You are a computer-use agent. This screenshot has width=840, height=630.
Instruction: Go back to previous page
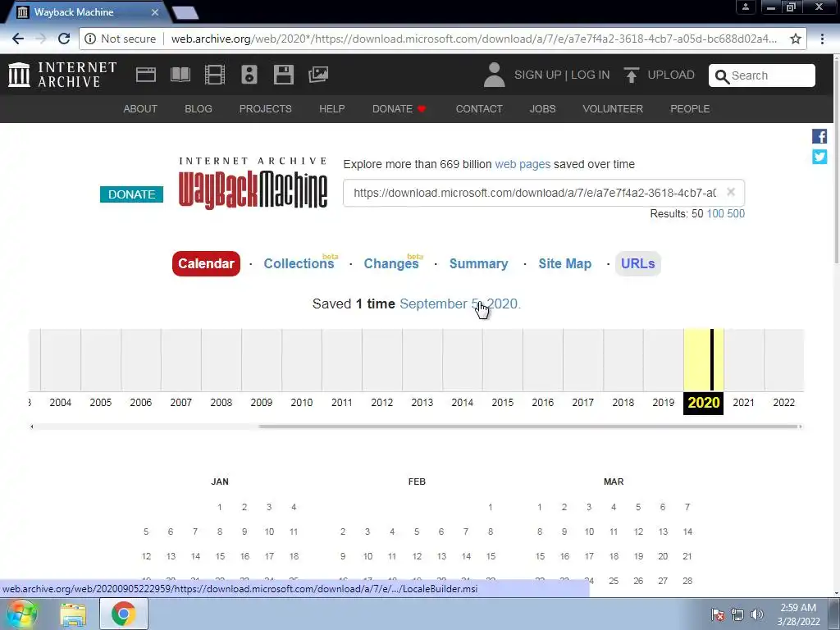pyautogui.click(x=18, y=39)
